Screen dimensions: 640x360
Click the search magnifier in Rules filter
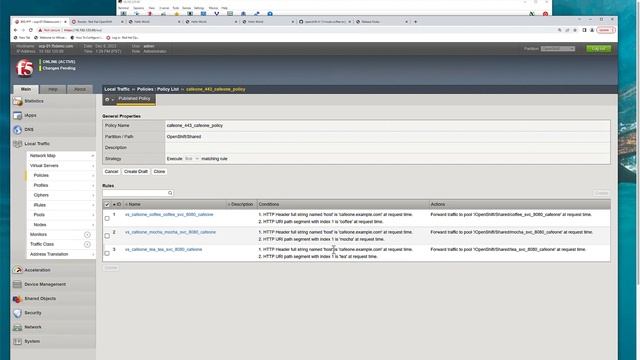click(x=170, y=193)
